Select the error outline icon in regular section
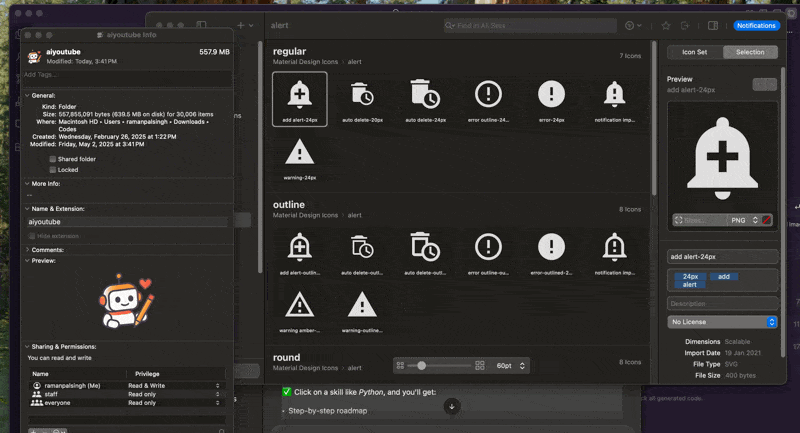The height and width of the screenshot is (433, 800). [x=488, y=95]
